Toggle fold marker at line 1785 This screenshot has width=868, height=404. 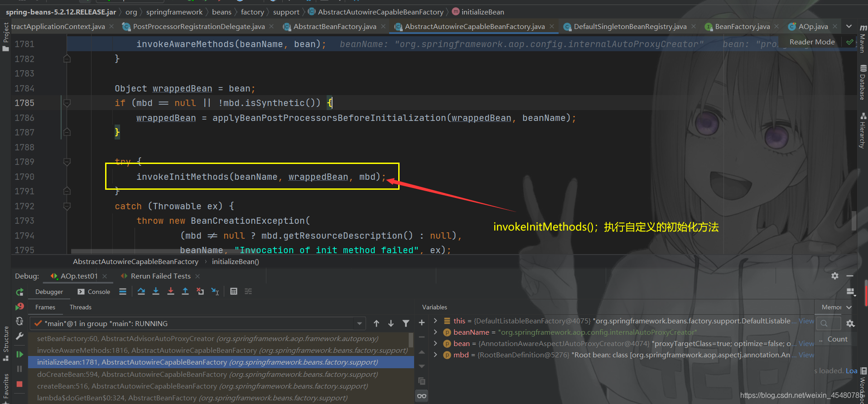67,103
